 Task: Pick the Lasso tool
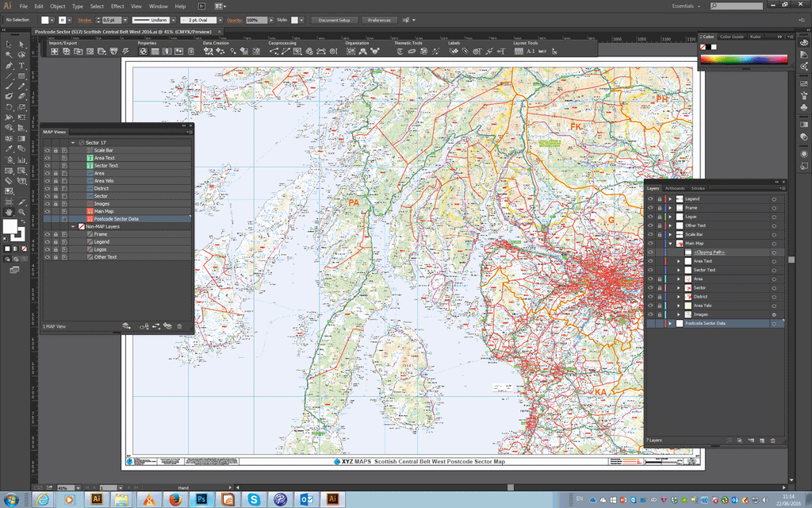tap(21, 55)
